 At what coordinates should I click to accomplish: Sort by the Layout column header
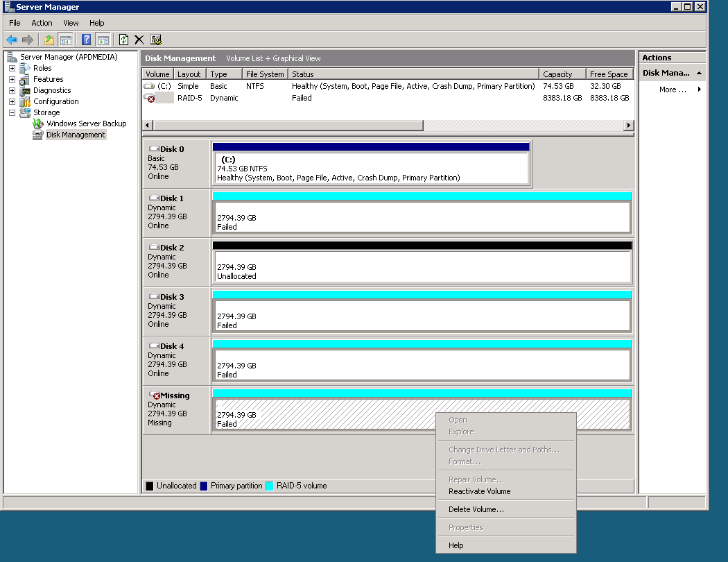(x=190, y=74)
